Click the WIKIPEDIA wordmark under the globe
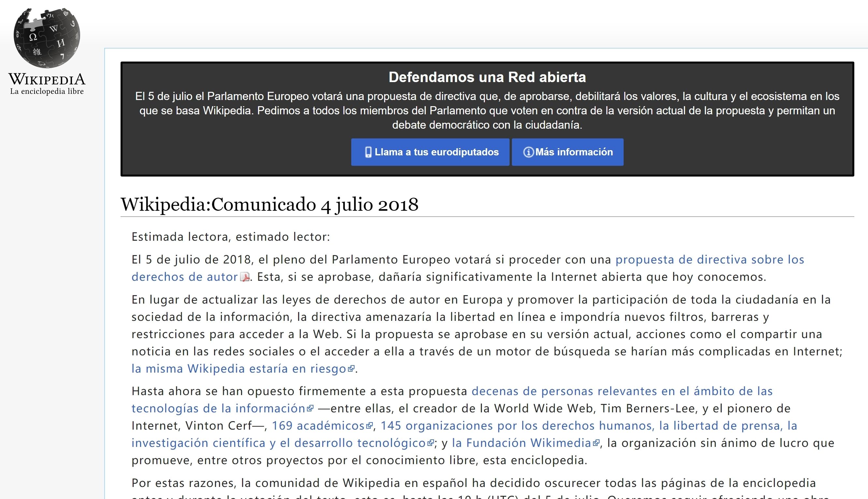The height and width of the screenshot is (499, 868). 47,79
